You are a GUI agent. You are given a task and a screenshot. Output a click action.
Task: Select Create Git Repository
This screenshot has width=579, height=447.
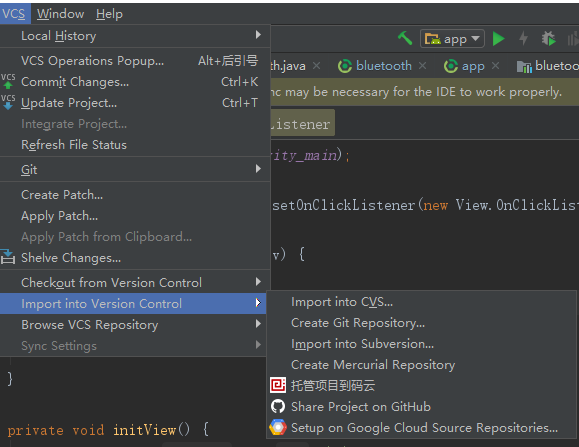(421, 323)
